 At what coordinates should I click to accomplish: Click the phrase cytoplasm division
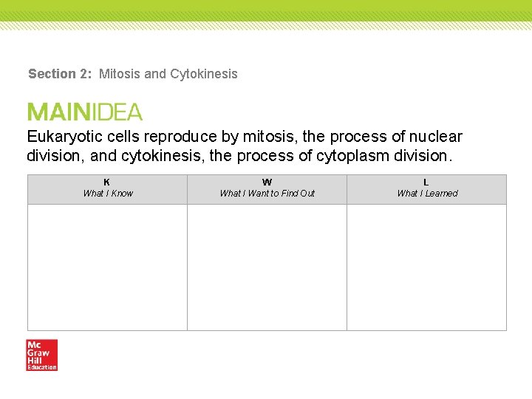pos(383,156)
